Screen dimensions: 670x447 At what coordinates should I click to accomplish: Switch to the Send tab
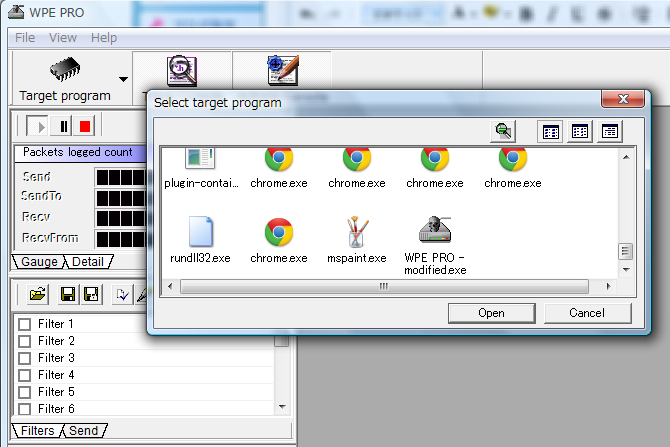pos(84,430)
